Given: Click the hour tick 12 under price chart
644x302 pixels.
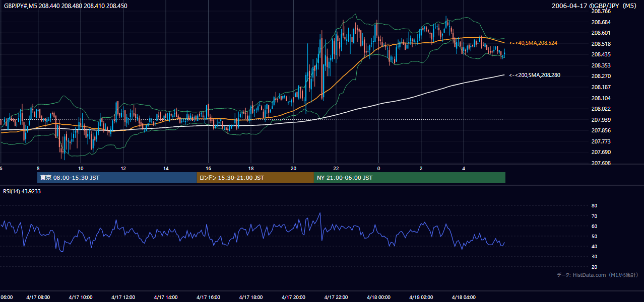Looking at the screenshot, I should click(x=123, y=168).
